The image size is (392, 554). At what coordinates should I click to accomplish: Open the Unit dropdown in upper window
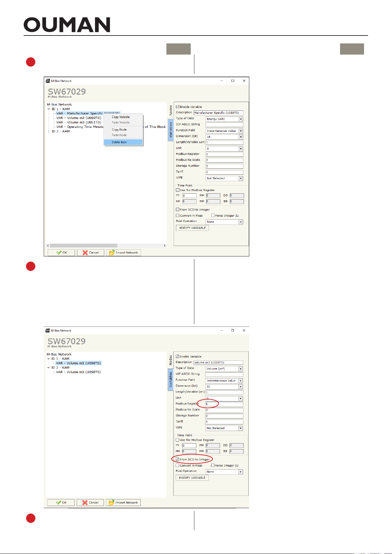tap(241, 149)
